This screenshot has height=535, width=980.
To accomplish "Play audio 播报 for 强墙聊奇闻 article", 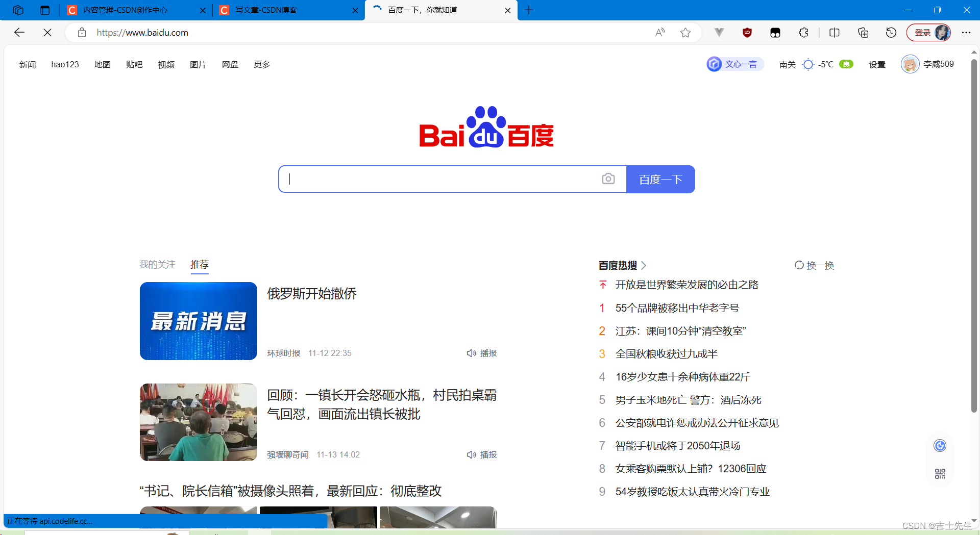I will [482, 454].
